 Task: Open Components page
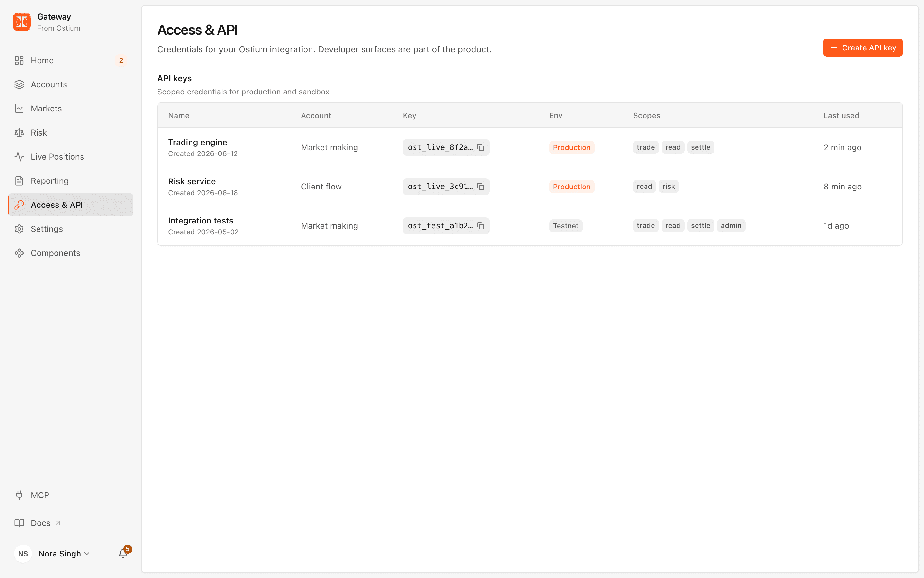tap(71, 253)
